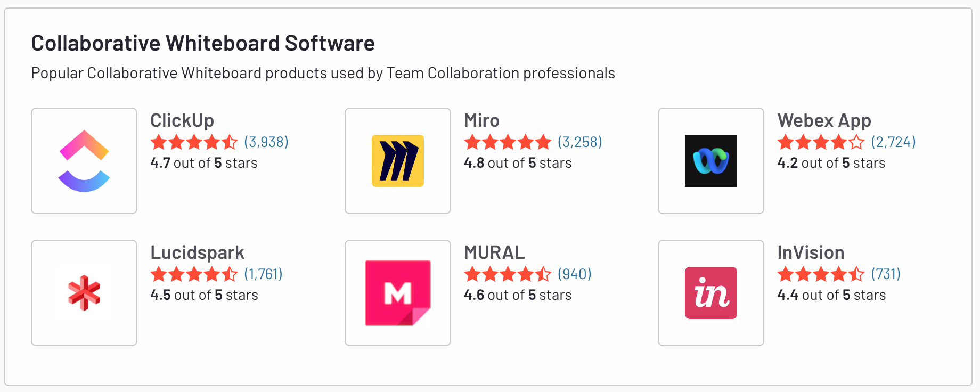Click the Lucidspark red asterisk logo
The height and width of the screenshot is (392, 980).
pos(84,293)
